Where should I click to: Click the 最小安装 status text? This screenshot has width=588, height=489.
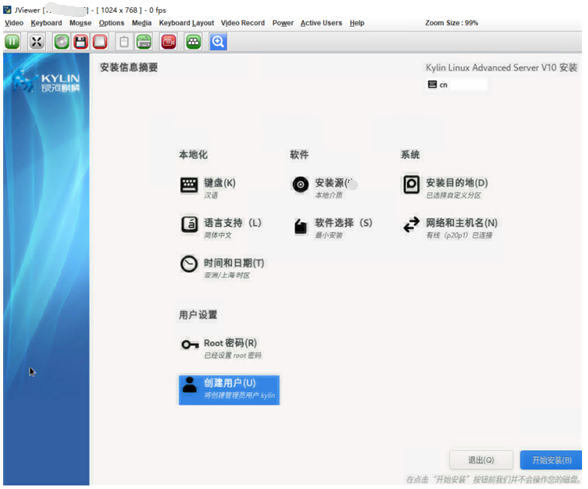click(x=328, y=235)
